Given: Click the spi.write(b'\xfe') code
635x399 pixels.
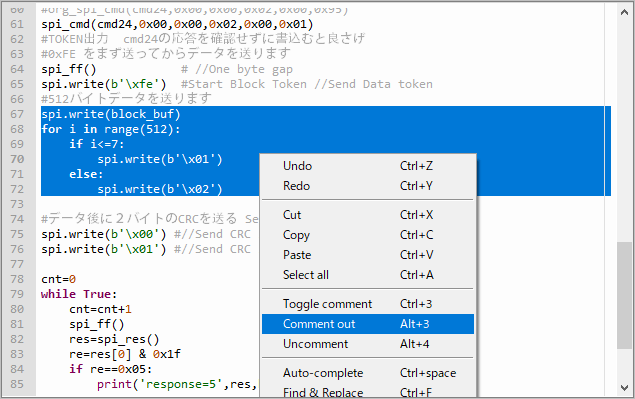Looking at the screenshot, I should pyautogui.click(x=103, y=84).
